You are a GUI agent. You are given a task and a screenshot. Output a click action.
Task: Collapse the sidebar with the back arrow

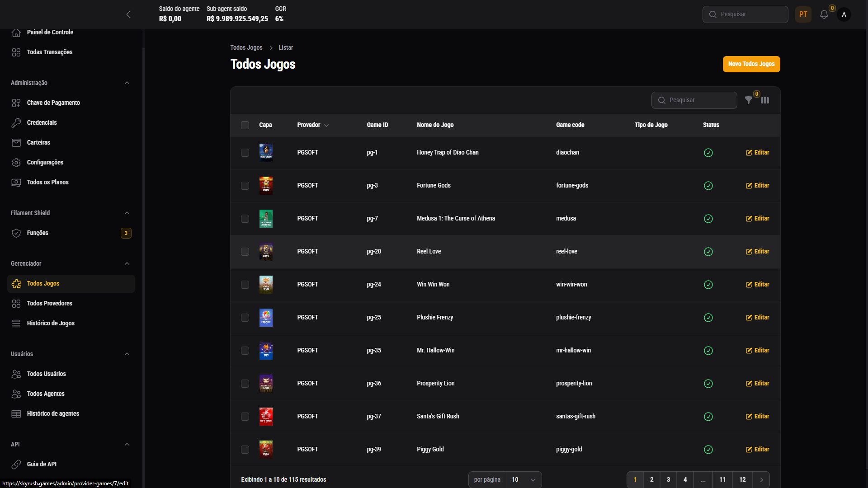pos(128,14)
